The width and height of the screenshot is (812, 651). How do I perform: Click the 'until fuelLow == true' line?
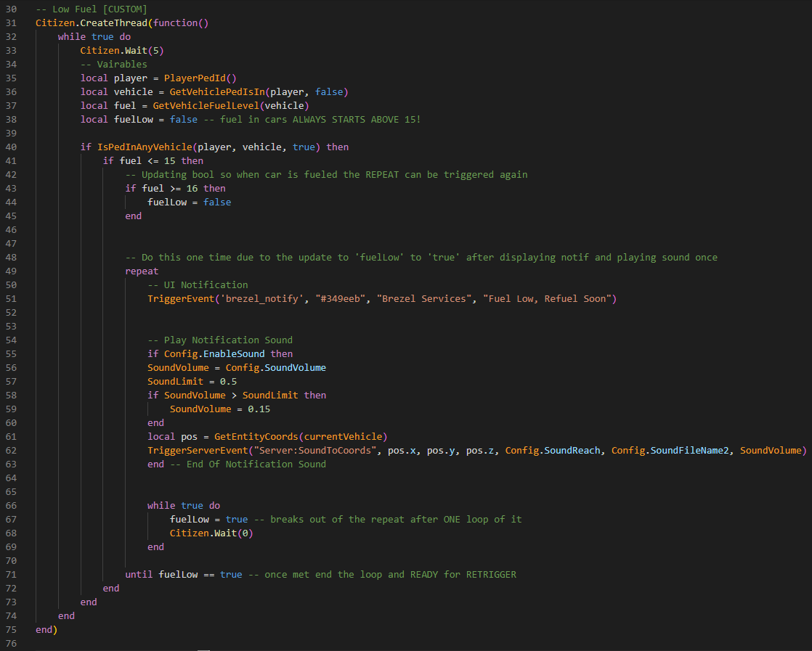point(184,575)
